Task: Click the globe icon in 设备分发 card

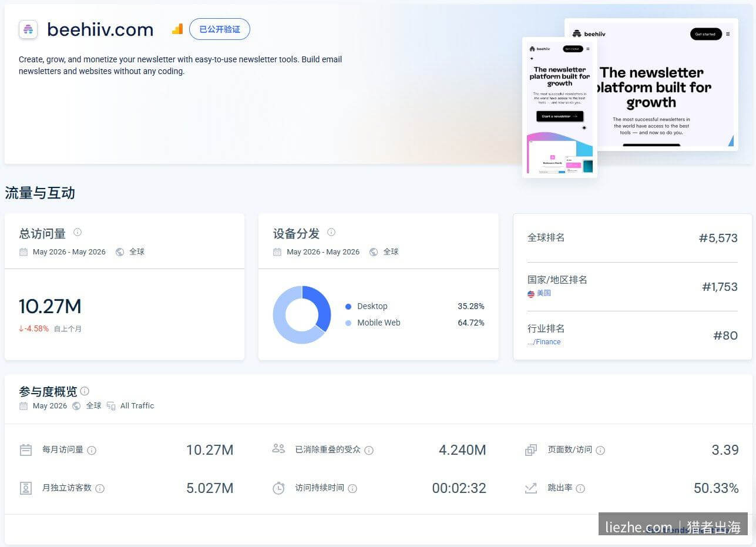Action: point(374,252)
